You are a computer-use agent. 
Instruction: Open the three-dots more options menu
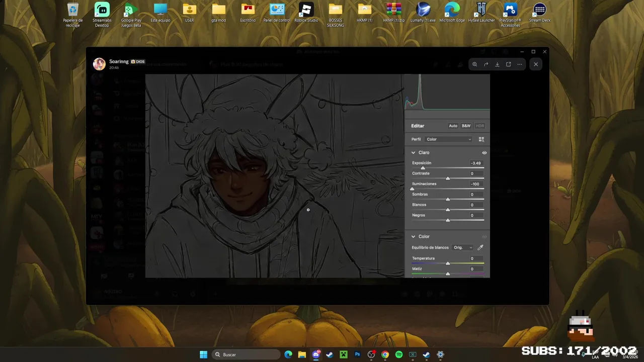tap(520, 64)
